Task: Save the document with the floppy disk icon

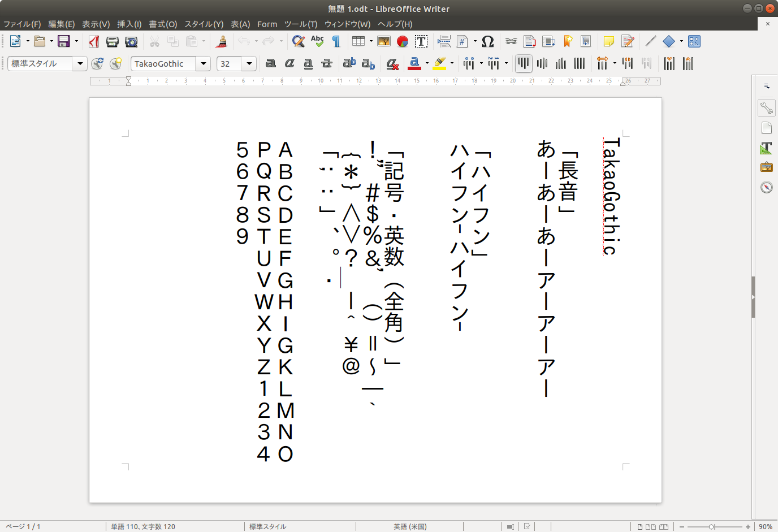Action: (x=64, y=41)
